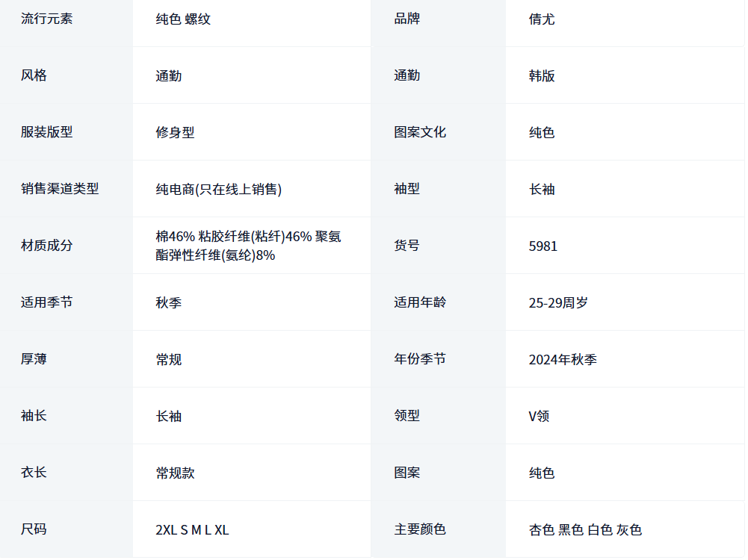The width and height of the screenshot is (748, 560).
Task: Click the 25-29周岁 age value
Action: (558, 303)
